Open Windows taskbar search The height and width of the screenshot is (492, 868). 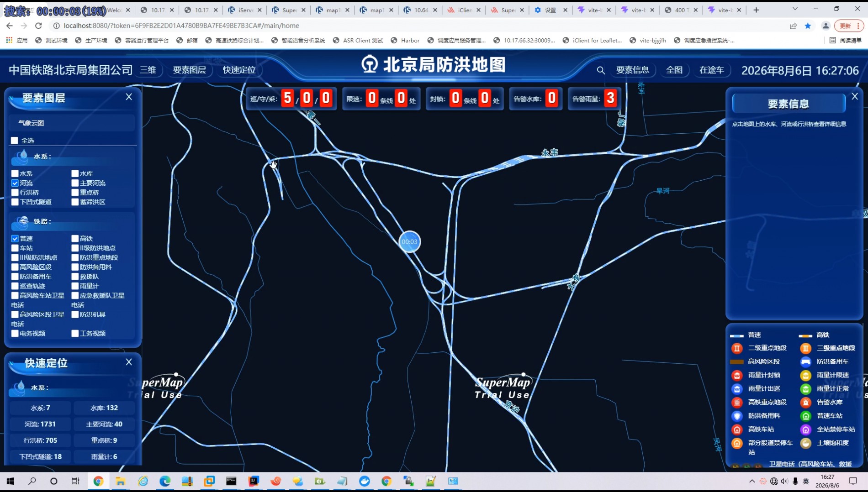click(32, 481)
